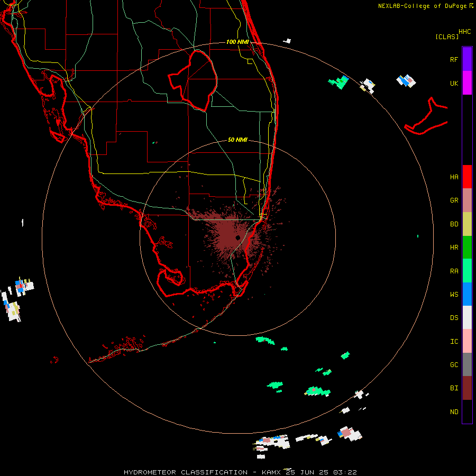This screenshot has width=476, height=476.
Task: Click the DS legend label
Action: (454, 318)
